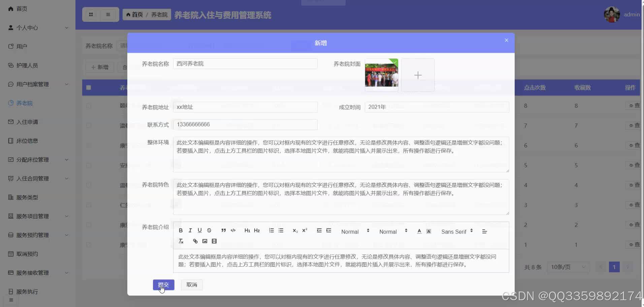Insert a blockquote using the quote icon

click(x=223, y=231)
